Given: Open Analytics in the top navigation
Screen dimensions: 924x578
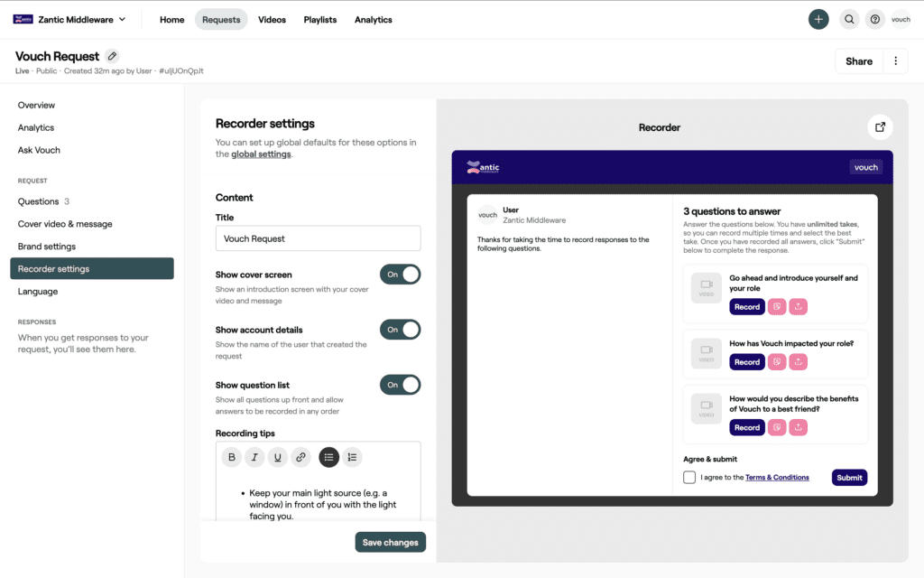Looking at the screenshot, I should (x=373, y=20).
